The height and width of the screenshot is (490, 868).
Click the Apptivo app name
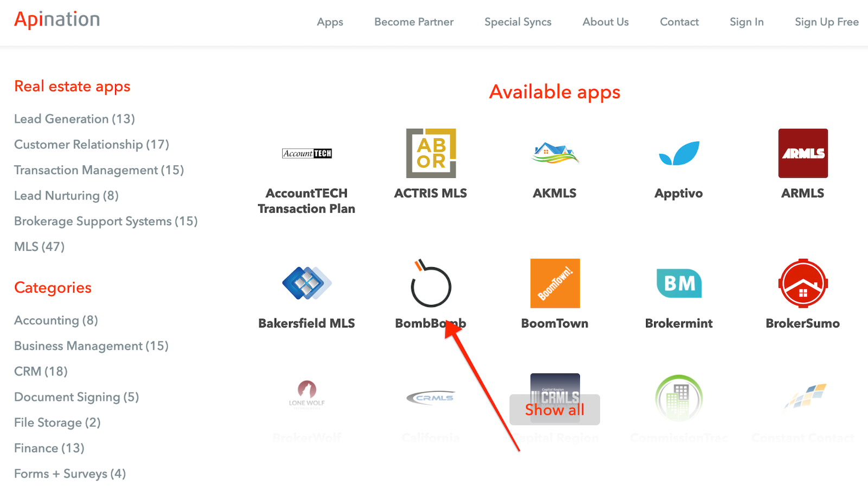pos(679,194)
